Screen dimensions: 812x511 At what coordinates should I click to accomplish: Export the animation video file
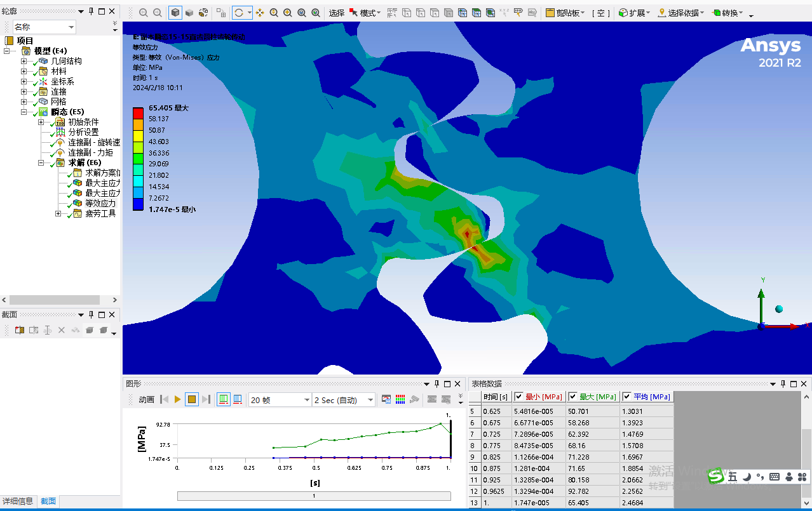(386, 399)
